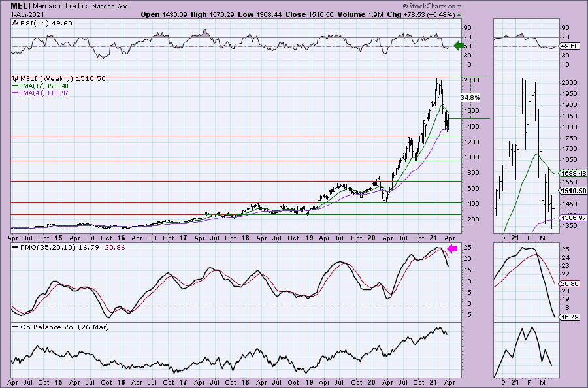The image size is (588, 388).
Task: Click the 2000 price axis label on main chart
Action: 471,80
